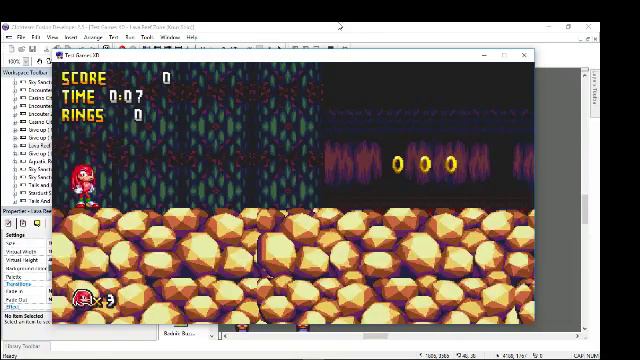
Task: Open the Run menu
Action: (130, 37)
